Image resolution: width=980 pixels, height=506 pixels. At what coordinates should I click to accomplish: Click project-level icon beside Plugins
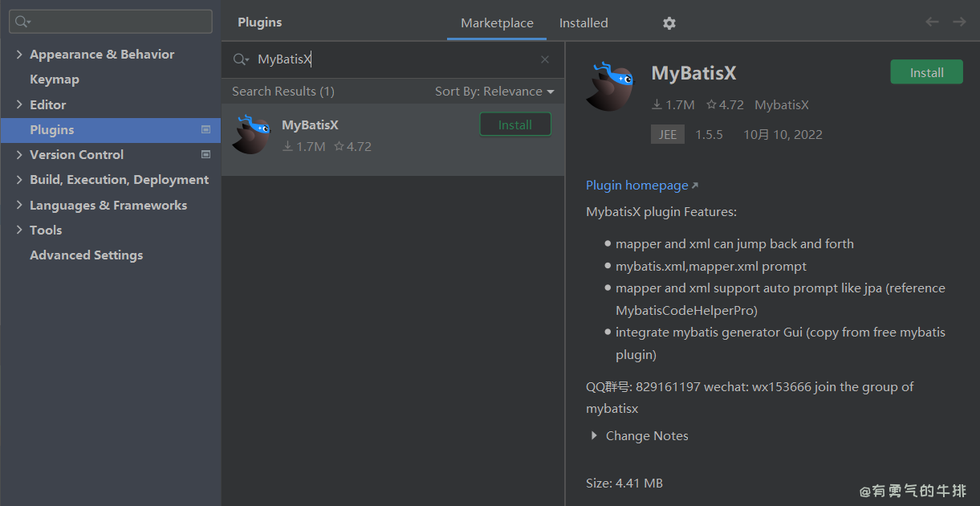205,129
